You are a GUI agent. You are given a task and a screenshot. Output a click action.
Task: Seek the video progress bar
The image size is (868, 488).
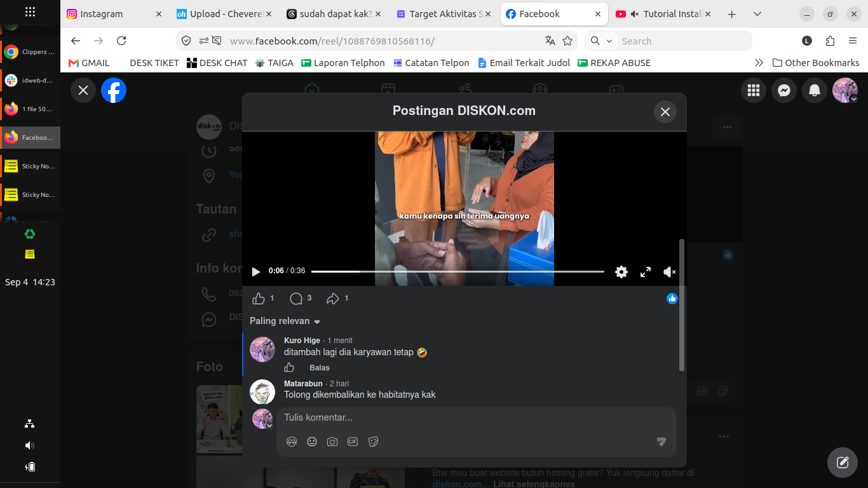click(x=458, y=271)
